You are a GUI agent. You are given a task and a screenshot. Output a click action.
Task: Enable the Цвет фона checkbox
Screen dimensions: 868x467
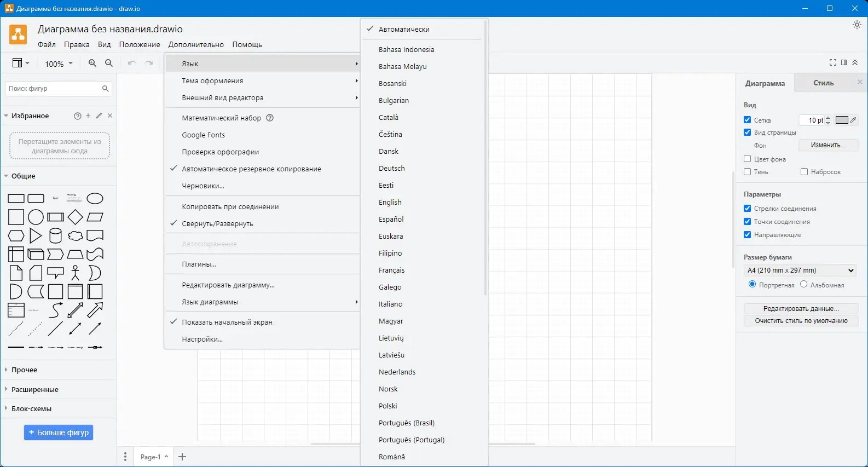pos(747,159)
